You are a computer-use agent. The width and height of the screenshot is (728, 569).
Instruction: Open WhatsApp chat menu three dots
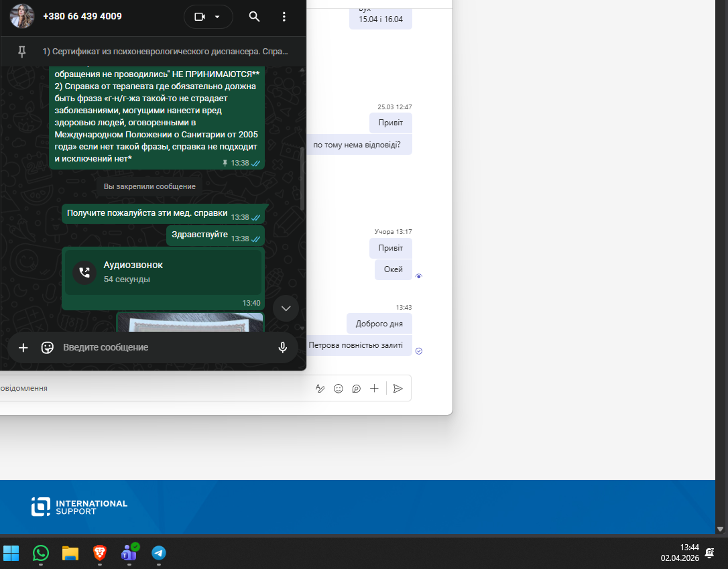(284, 17)
